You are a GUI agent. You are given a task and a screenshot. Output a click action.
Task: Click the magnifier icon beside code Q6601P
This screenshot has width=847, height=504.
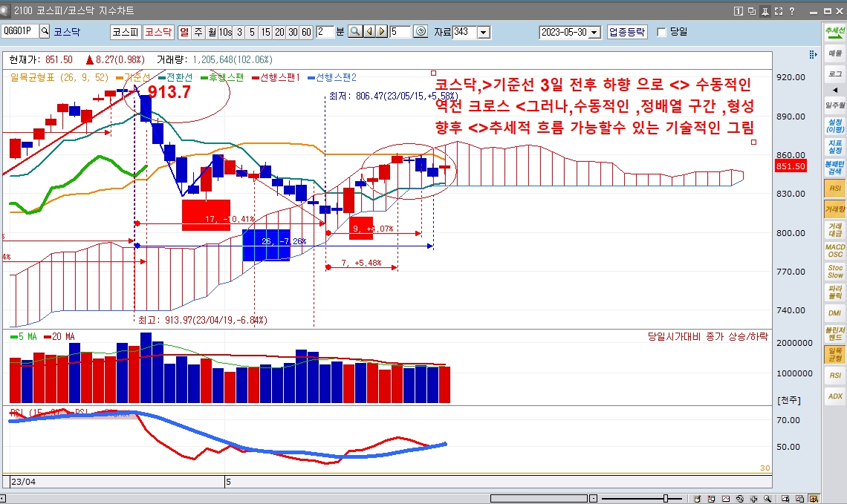tap(44, 32)
